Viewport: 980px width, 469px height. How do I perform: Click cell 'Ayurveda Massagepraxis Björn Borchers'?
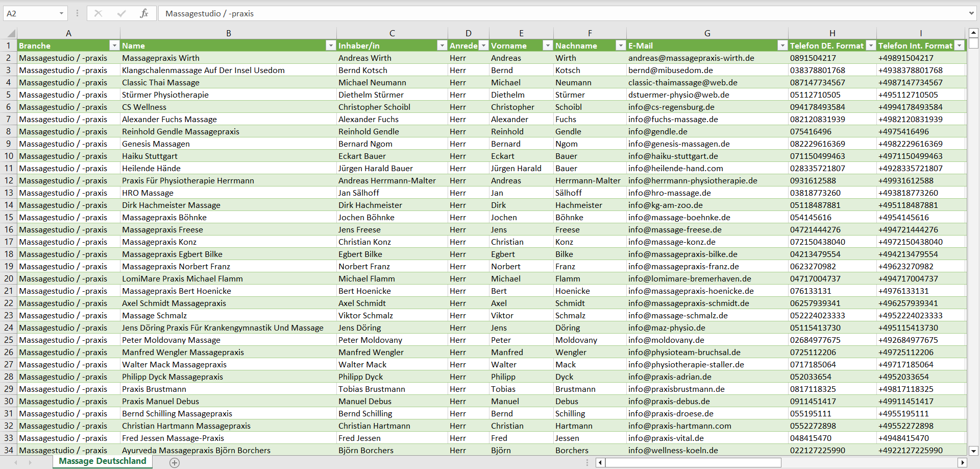pos(228,450)
